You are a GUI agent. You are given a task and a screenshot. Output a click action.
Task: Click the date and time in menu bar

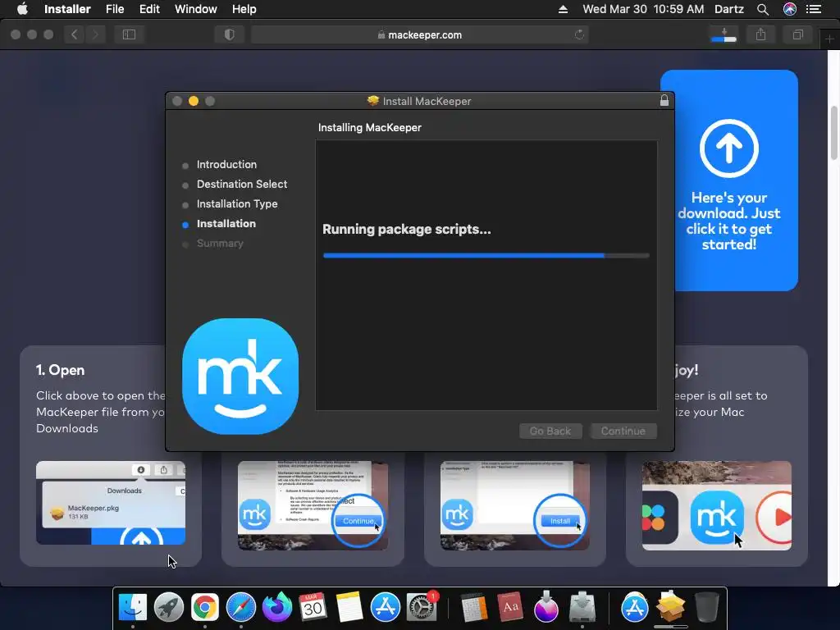(643, 9)
